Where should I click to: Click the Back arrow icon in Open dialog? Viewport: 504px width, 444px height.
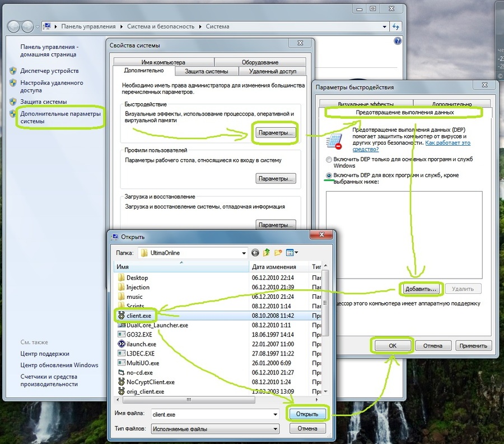[256, 253]
